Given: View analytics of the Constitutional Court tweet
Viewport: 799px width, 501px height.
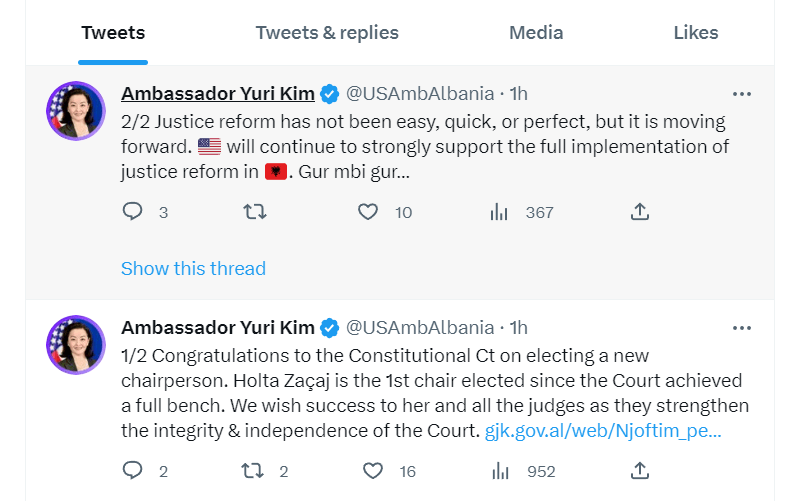Looking at the screenshot, I should click(500, 471).
